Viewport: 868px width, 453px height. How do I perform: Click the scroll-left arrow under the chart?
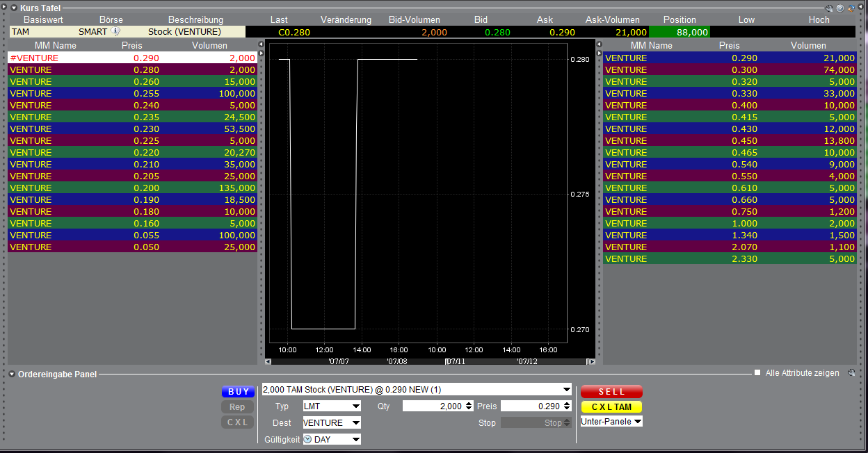[x=268, y=361]
